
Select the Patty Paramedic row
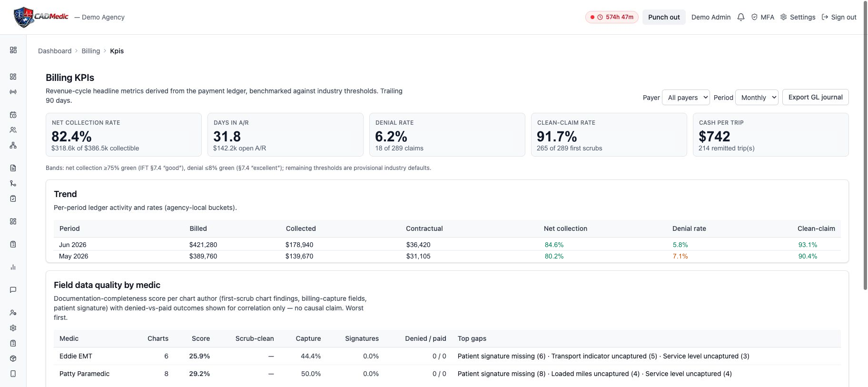point(447,374)
